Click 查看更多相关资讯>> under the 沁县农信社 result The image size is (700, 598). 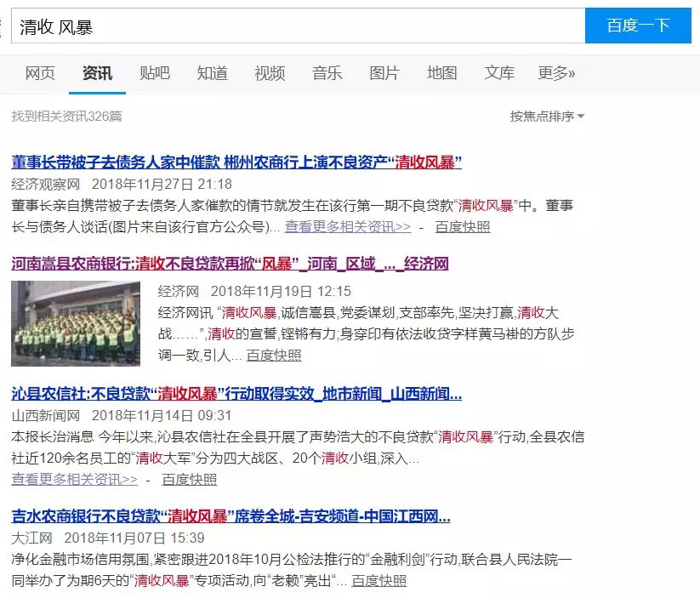click(x=75, y=479)
